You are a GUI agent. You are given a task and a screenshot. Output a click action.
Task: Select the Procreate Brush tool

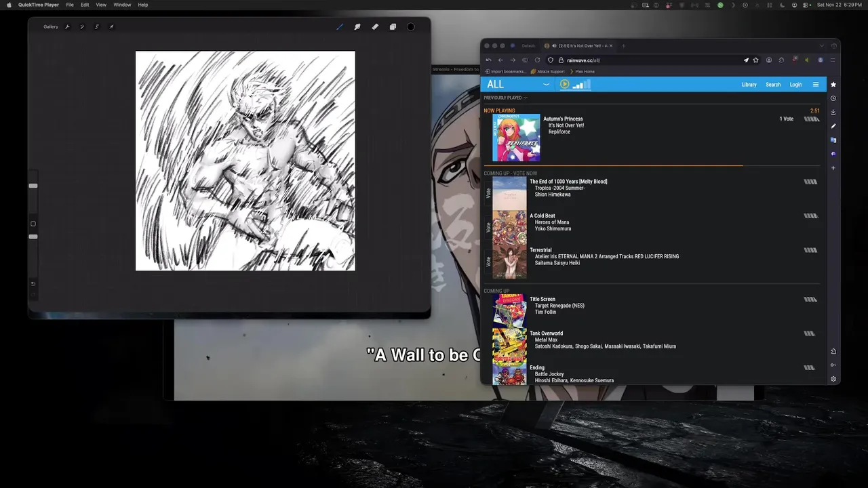coord(340,27)
